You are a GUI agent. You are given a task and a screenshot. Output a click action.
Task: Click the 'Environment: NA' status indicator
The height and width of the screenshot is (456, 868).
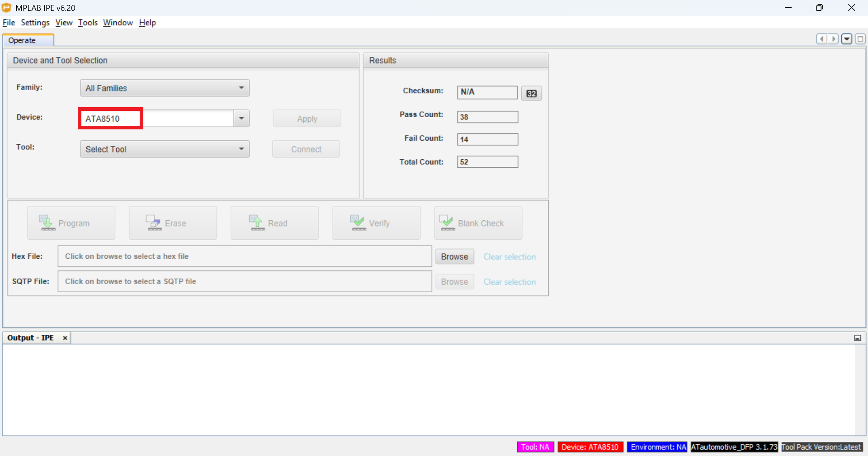point(657,447)
